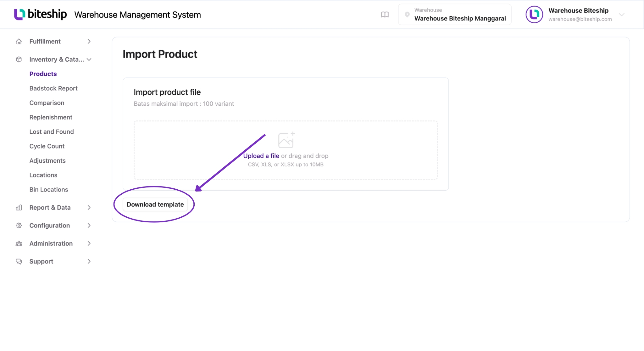Open Locations page

[43, 175]
